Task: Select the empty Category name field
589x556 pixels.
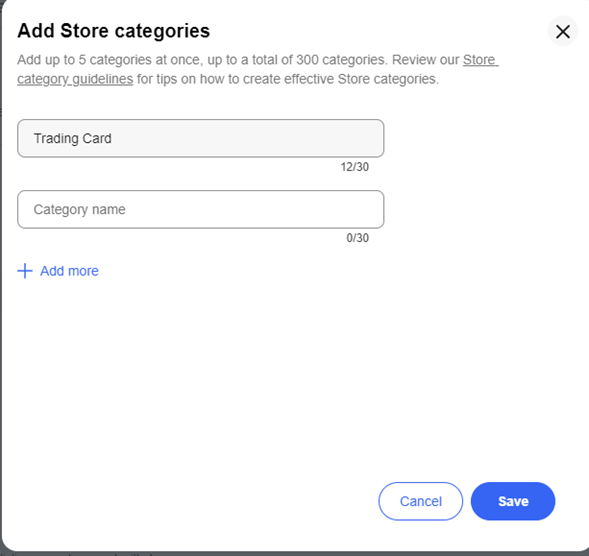Action: click(201, 209)
